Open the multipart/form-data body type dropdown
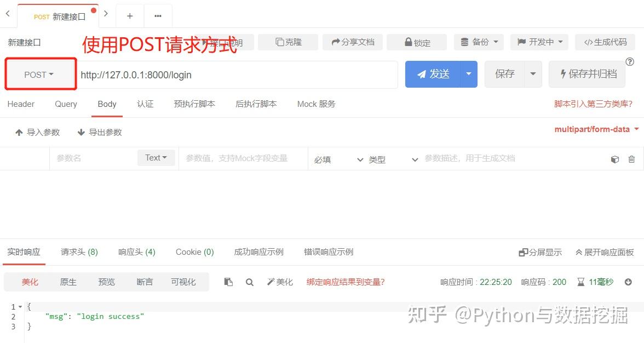 [x=596, y=129]
